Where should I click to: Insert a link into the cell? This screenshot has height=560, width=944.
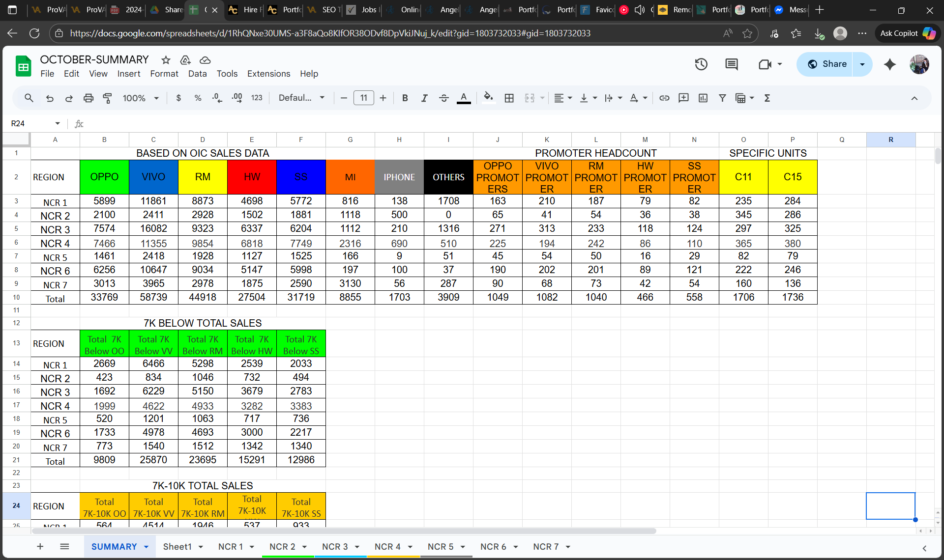pyautogui.click(x=664, y=98)
